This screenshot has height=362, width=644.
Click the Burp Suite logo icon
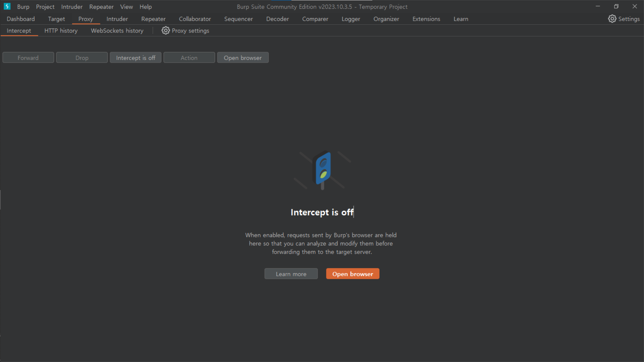pos(7,6)
